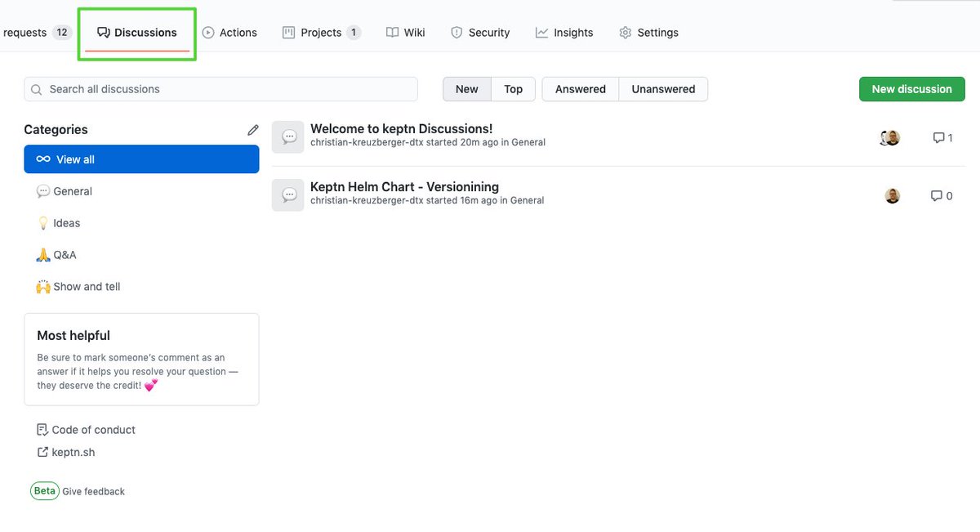
Task: Open repository Settings tab
Action: (648, 33)
